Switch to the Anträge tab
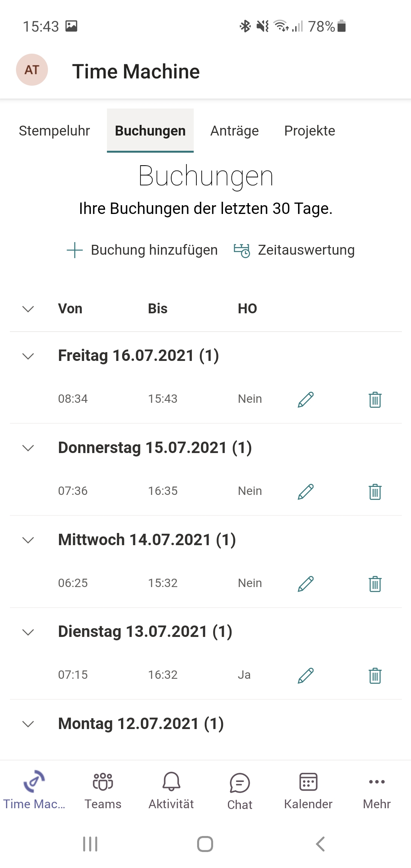The width and height of the screenshot is (411, 868). click(234, 131)
